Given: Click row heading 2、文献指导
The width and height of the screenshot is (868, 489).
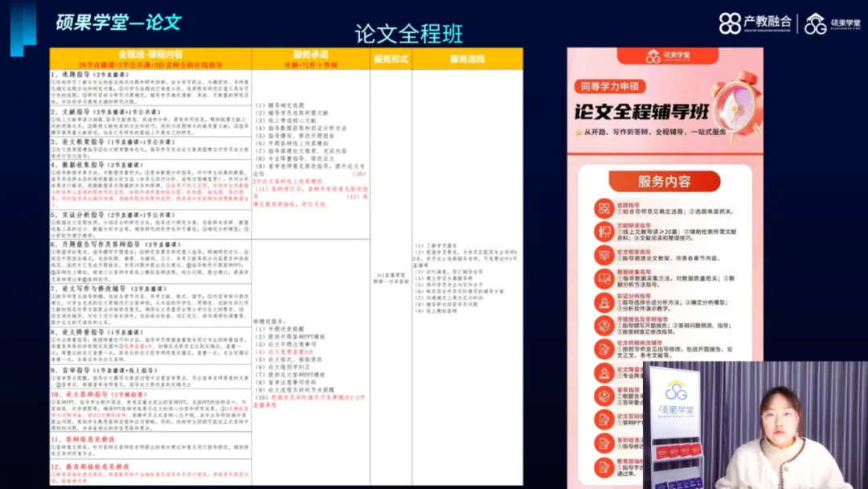Looking at the screenshot, I should [x=105, y=112].
